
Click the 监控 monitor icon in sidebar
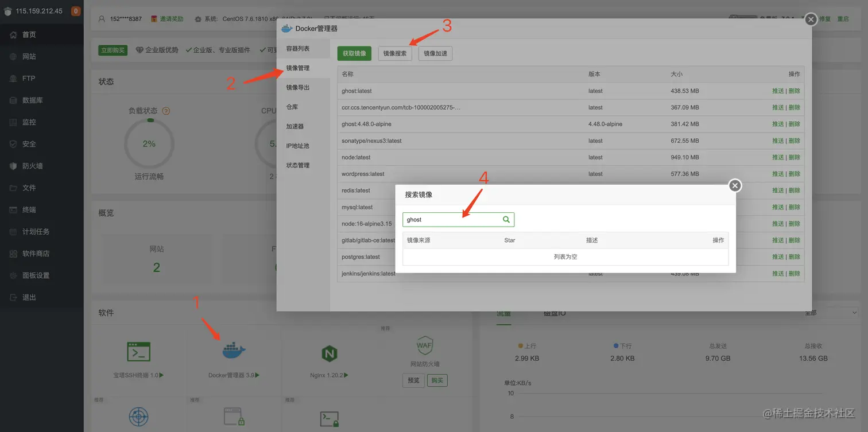pyautogui.click(x=13, y=122)
